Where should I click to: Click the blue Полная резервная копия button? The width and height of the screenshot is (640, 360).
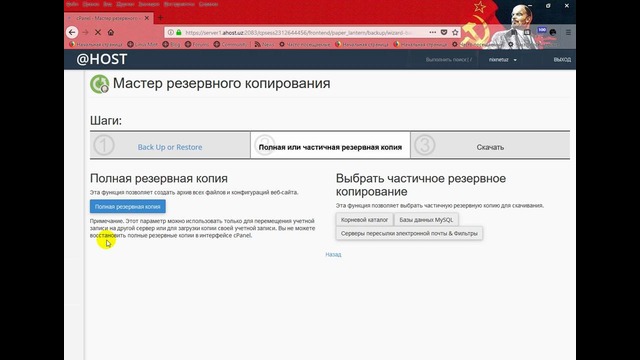pyautogui.click(x=128, y=207)
